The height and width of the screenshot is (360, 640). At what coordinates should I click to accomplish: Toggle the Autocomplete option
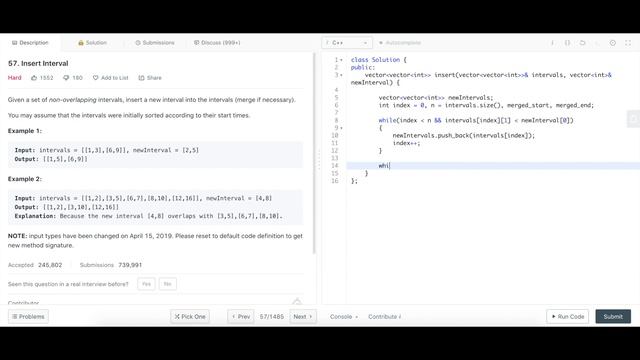(x=400, y=42)
